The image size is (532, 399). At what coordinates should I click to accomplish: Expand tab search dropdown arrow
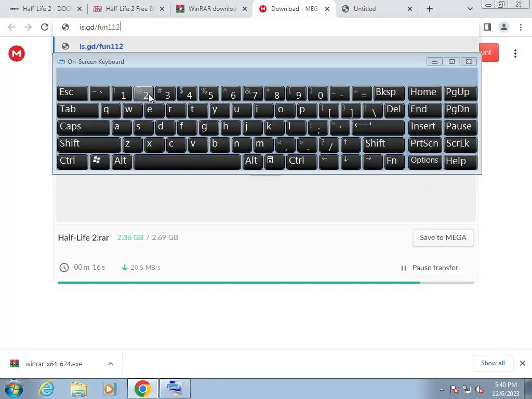click(x=470, y=9)
